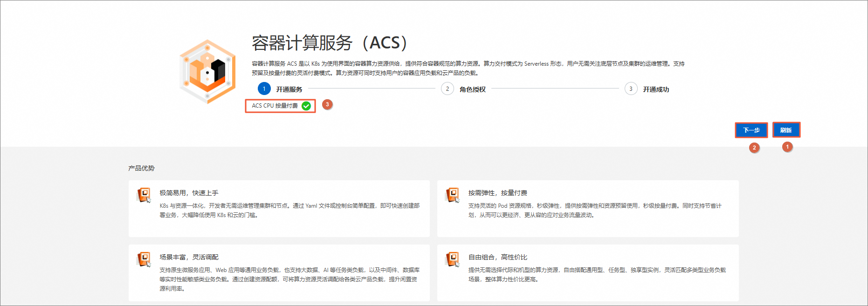
Task: Click the description starting K8s 与资源一体化
Action: [x=289, y=210]
